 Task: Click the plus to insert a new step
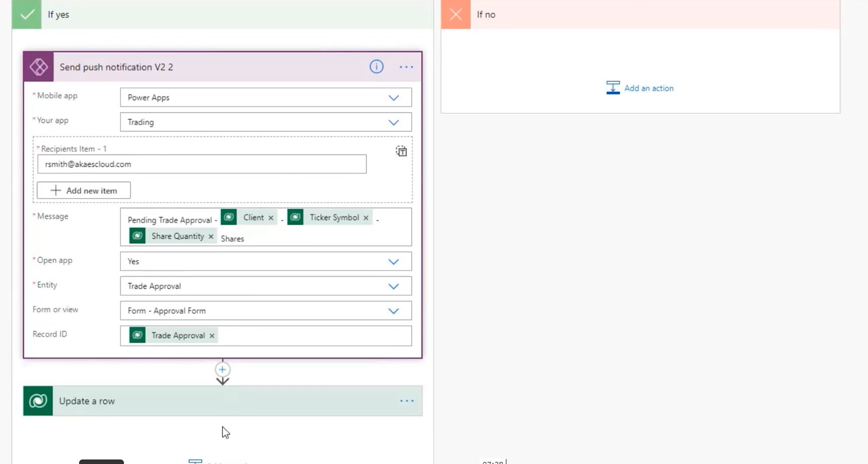[x=222, y=369]
